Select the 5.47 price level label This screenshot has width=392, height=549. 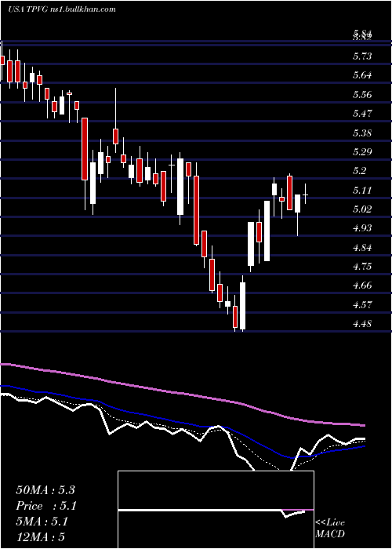362,114
